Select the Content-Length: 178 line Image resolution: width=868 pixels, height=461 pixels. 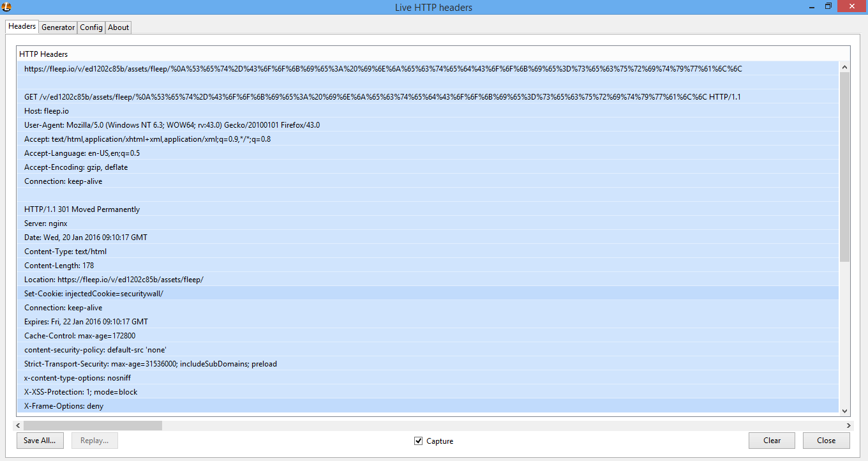[428, 266]
